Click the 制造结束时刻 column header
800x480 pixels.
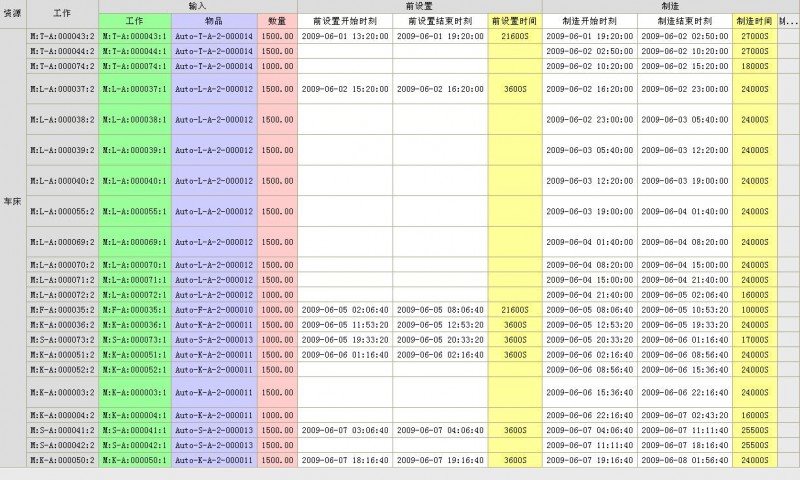click(x=685, y=21)
